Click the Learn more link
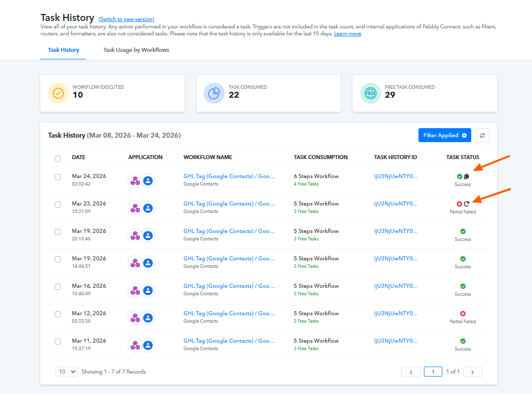This screenshot has width=532, height=394. 347,33
